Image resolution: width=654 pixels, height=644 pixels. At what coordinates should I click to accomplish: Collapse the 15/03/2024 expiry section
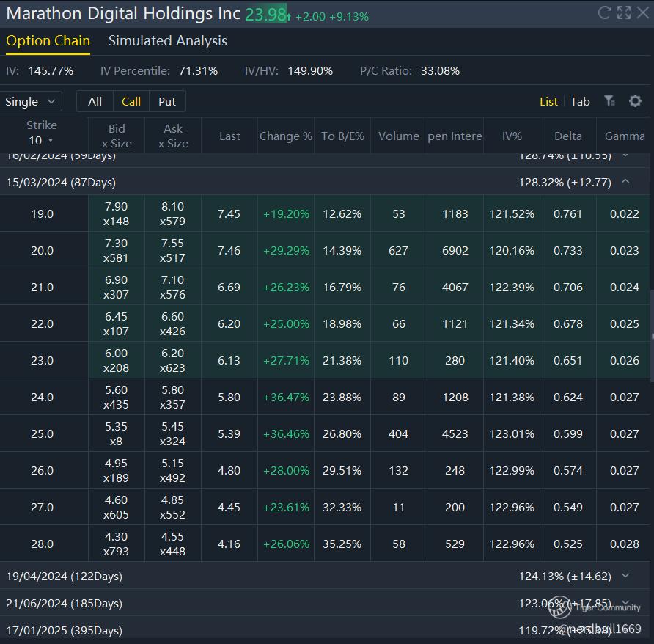tap(625, 182)
